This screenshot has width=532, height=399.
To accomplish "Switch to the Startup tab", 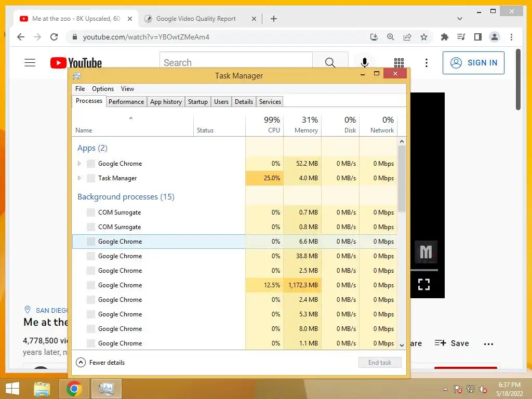I will pos(198,102).
